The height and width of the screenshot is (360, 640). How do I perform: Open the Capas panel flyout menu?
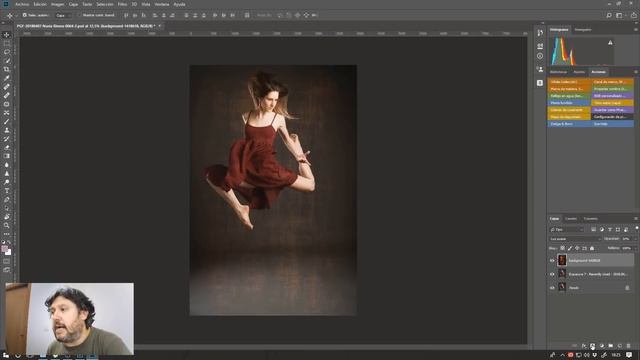tap(636, 219)
